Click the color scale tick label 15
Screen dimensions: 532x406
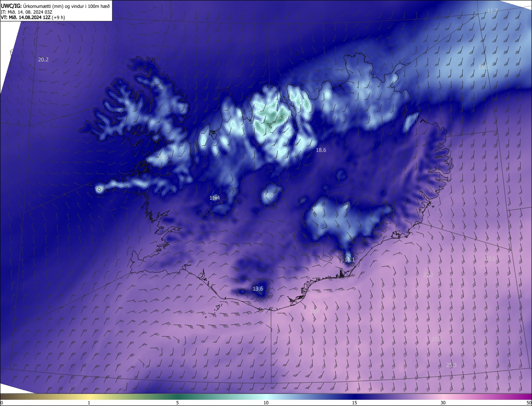[x=355, y=403]
